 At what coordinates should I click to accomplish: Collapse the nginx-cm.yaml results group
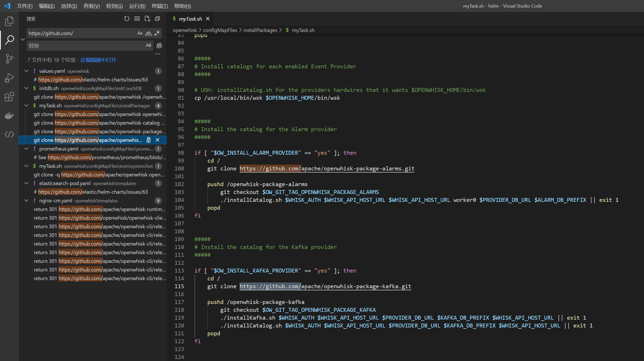click(26, 201)
